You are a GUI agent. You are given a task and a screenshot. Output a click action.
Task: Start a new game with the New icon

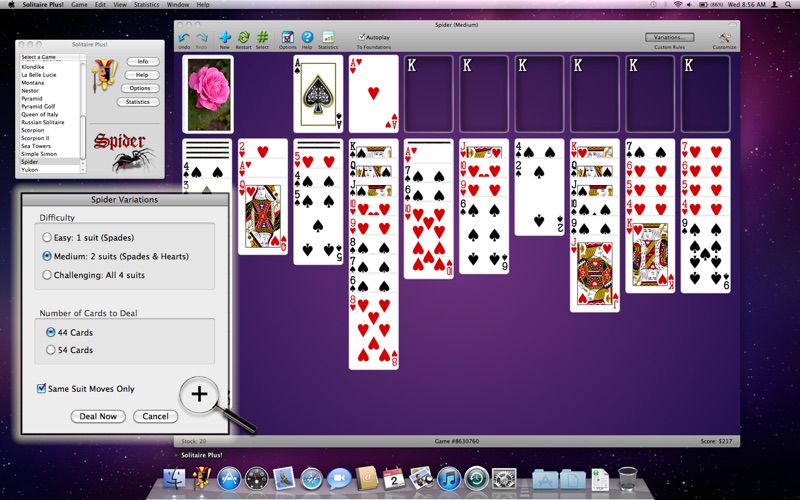(x=224, y=38)
